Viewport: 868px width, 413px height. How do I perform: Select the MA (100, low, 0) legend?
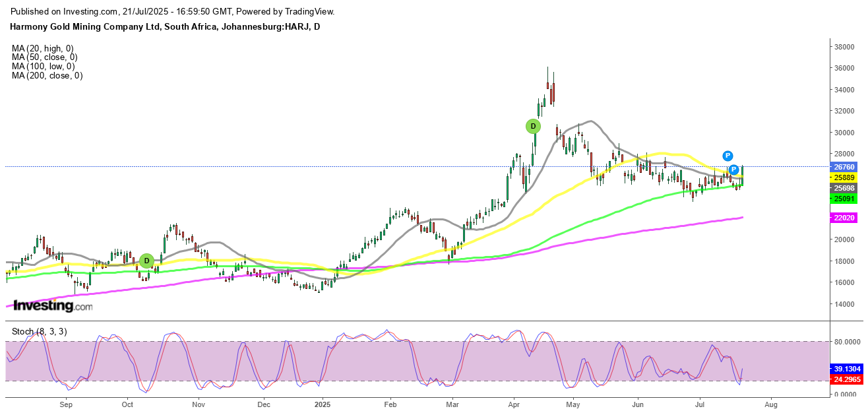pyautogui.click(x=44, y=67)
